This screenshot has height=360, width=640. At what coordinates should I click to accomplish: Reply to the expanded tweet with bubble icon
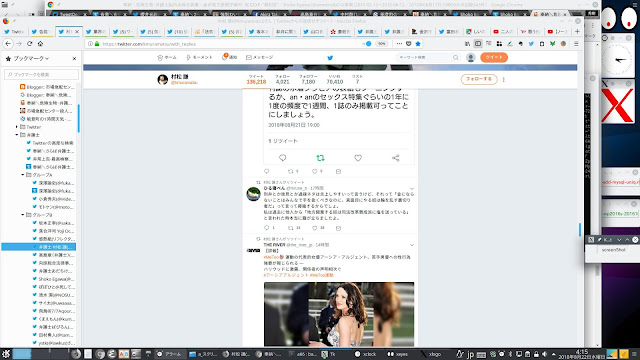(x=282, y=158)
